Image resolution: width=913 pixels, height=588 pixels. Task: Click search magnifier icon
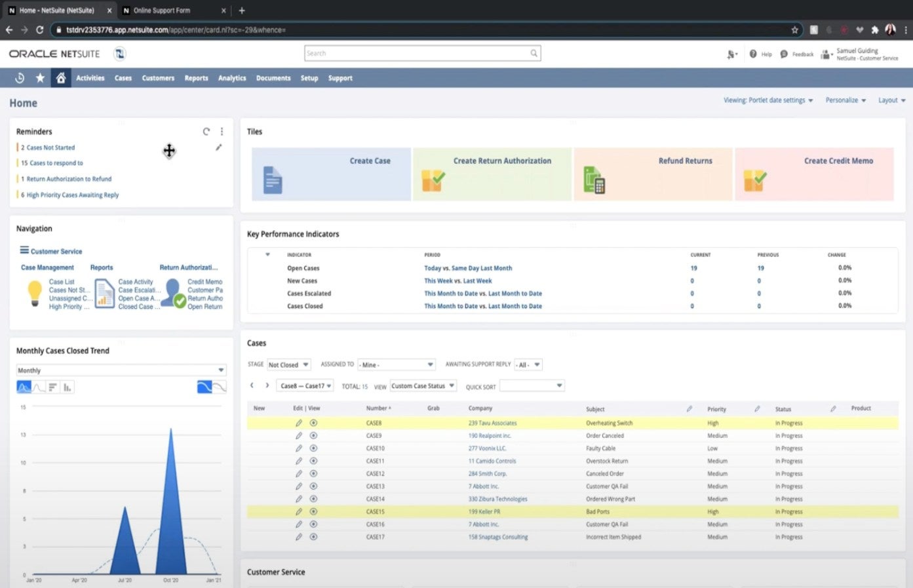pyautogui.click(x=534, y=54)
